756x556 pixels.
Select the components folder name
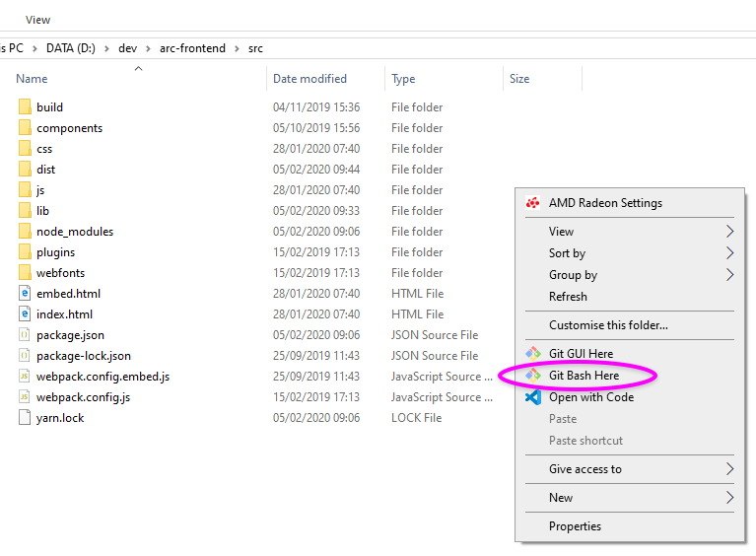69,128
